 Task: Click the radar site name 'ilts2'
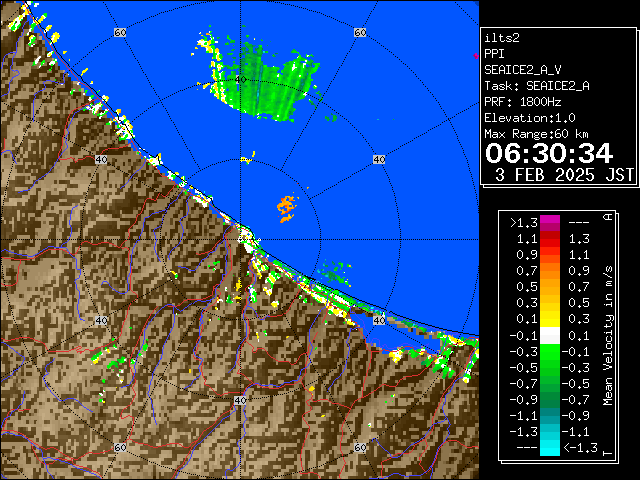tap(502, 38)
